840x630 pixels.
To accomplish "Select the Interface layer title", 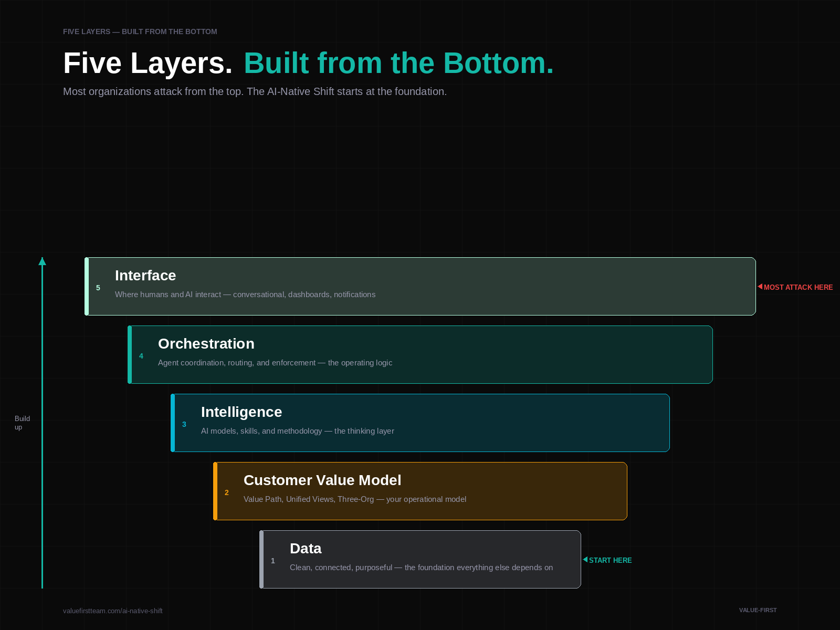I will tap(145, 276).
